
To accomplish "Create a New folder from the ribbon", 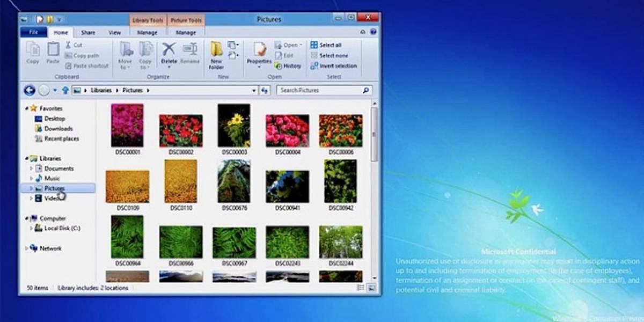I will (x=216, y=55).
